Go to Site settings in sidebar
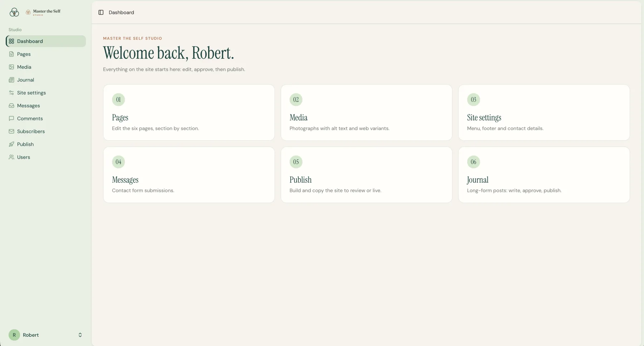This screenshot has width=644, height=346. click(46, 93)
